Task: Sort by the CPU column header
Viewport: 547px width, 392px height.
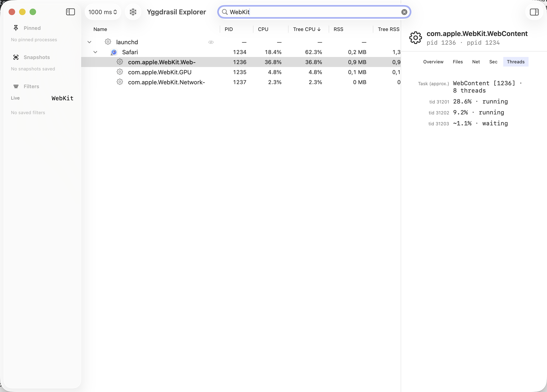Action: coord(263,29)
